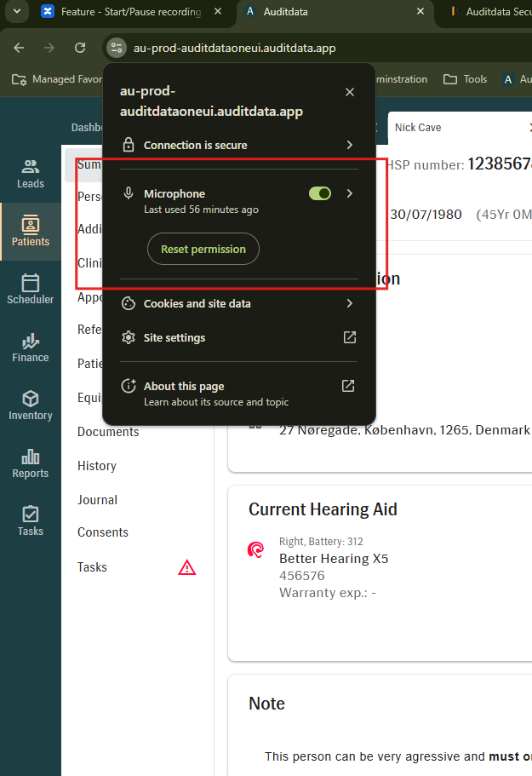This screenshot has width=532, height=776.
Task: Click About this page entry
Action: click(x=239, y=393)
